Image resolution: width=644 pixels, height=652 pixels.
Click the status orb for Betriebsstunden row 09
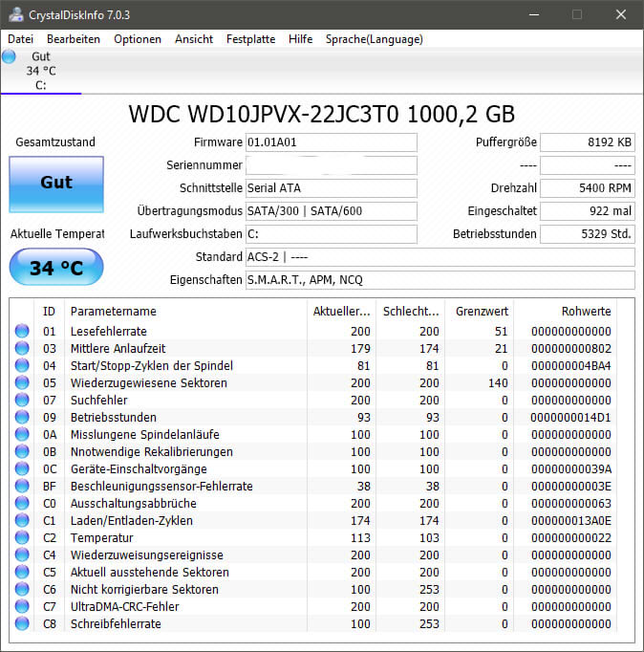click(22, 417)
